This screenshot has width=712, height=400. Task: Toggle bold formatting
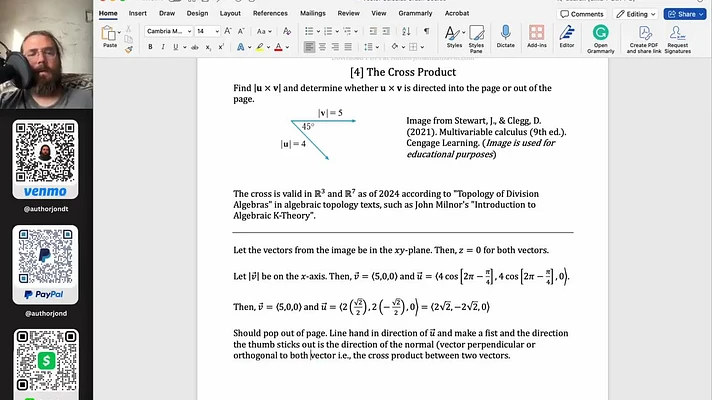tap(150, 47)
